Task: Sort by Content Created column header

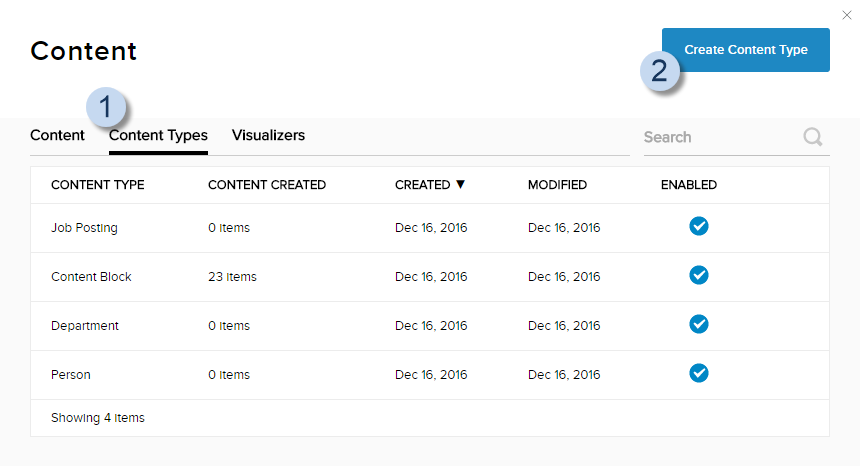Action: pyautogui.click(x=266, y=185)
